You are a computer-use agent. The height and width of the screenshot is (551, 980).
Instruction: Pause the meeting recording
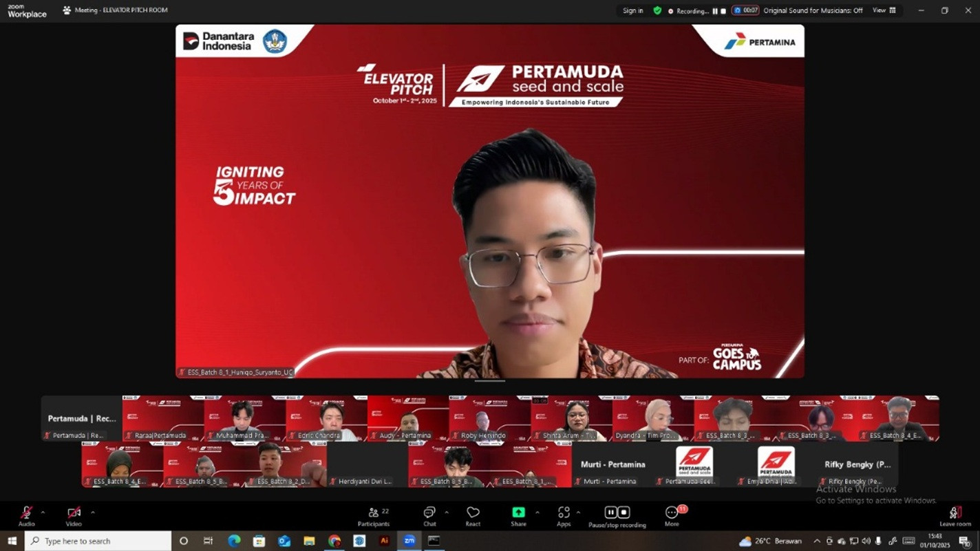click(610, 512)
